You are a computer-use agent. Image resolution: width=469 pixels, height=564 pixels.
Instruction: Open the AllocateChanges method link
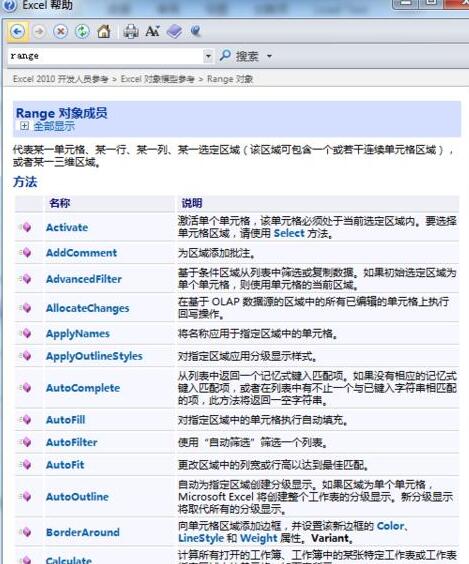87,308
